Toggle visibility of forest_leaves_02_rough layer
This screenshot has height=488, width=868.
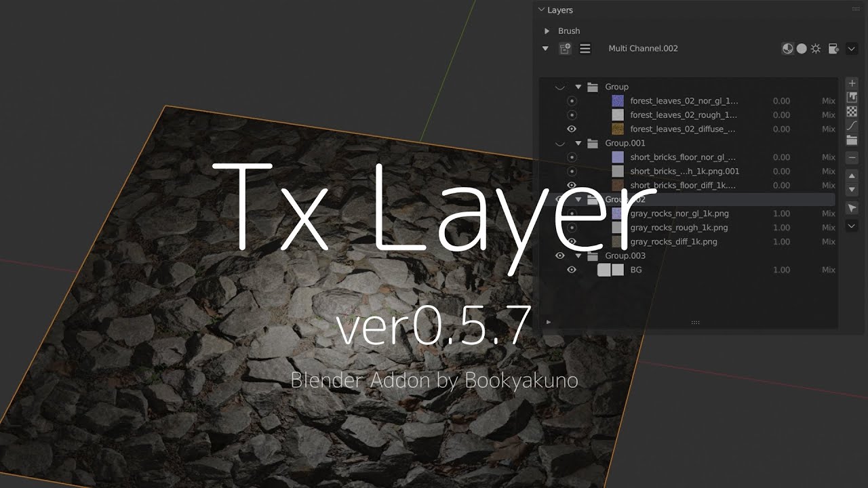coord(572,115)
